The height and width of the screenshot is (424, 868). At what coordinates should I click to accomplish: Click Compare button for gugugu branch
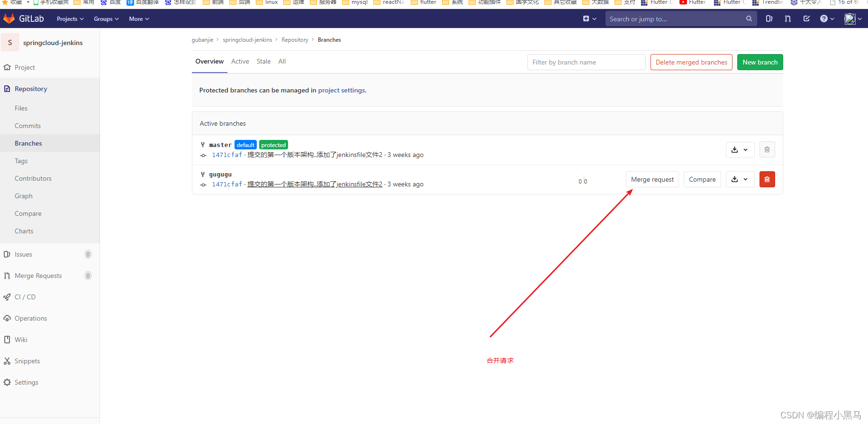pyautogui.click(x=702, y=179)
